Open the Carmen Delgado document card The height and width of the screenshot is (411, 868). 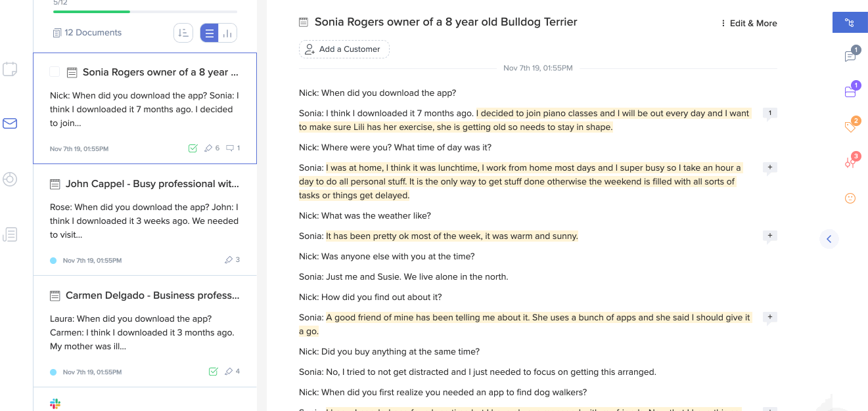[145, 332]
